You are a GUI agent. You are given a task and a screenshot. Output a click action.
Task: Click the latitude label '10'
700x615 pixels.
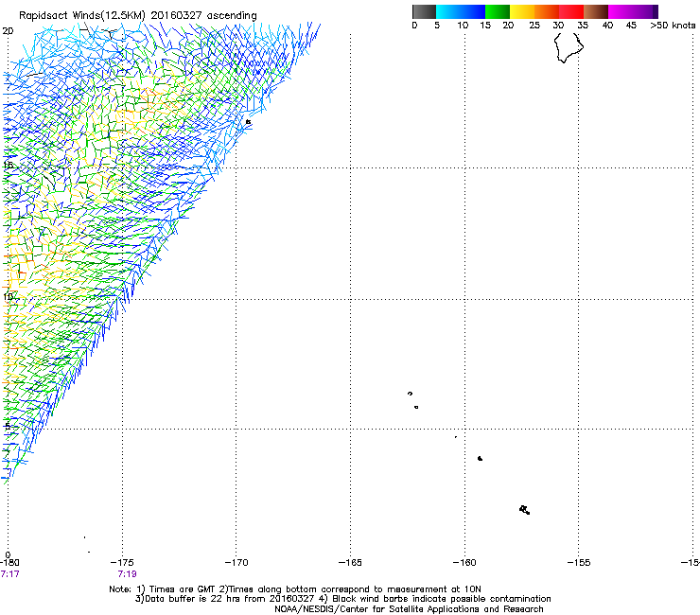coord(8,297)
